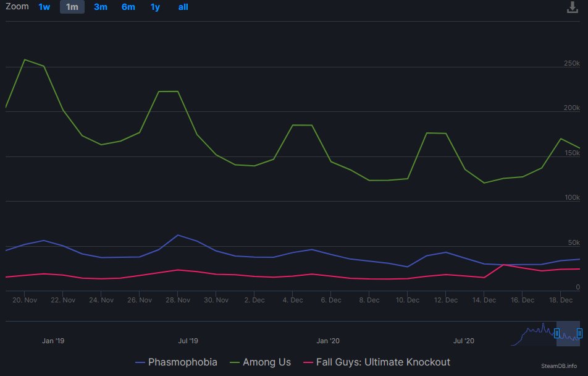Viewport: 588px width, 376px height.
Task: Click the 20. Nov x-axis label
Action: click(x=25, y=300)
